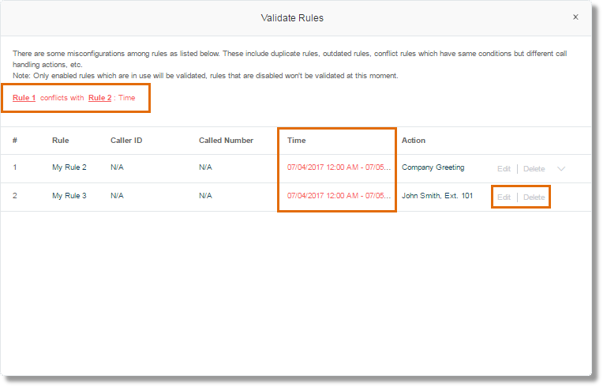Open the Rule 1 conflict link
Viewport: 603px width, 387px height.
(24, 98)
